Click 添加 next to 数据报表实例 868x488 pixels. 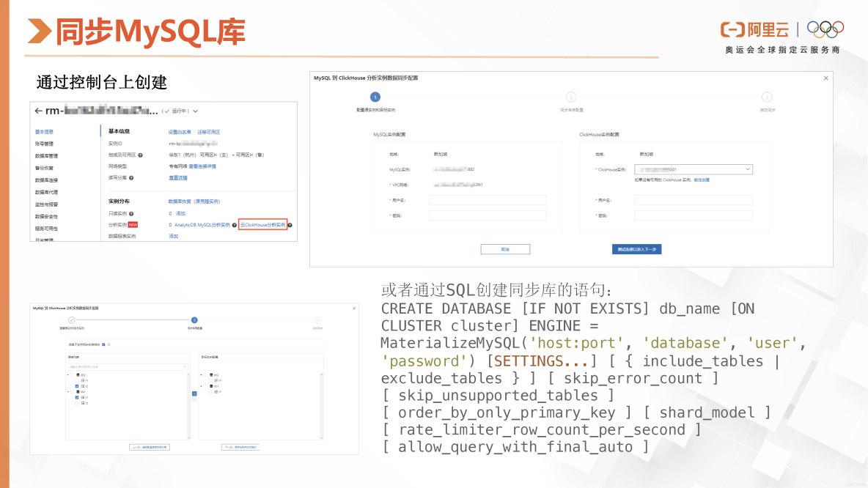174,236
